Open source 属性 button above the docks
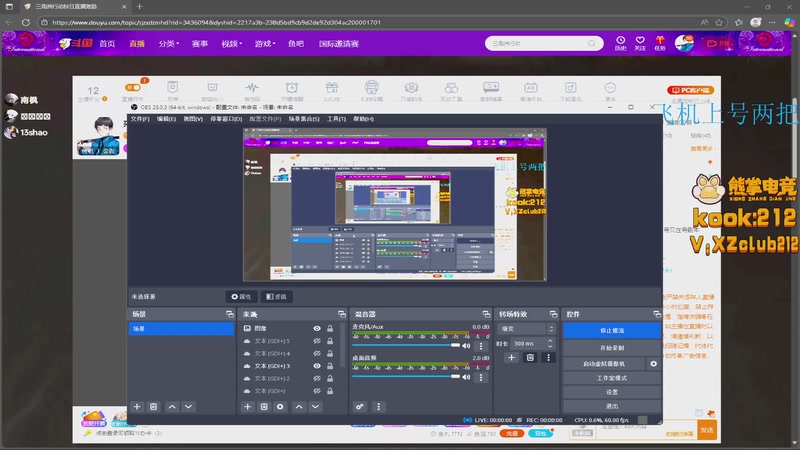800x450 pixels. tap(241, 296)
